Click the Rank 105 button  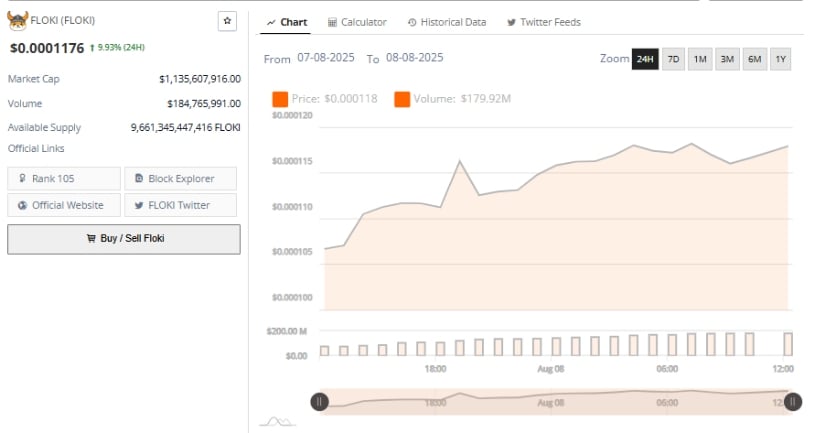tap(64, 178)
